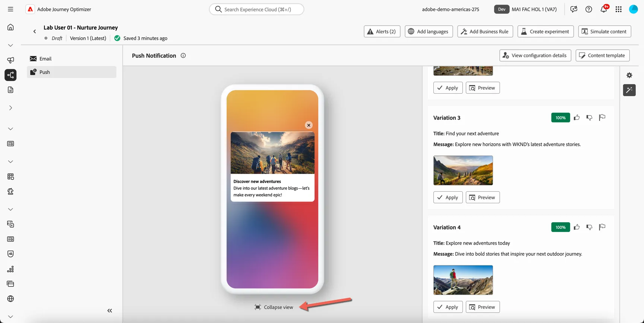
Task: Open the notifications bell
Action: 604,9
